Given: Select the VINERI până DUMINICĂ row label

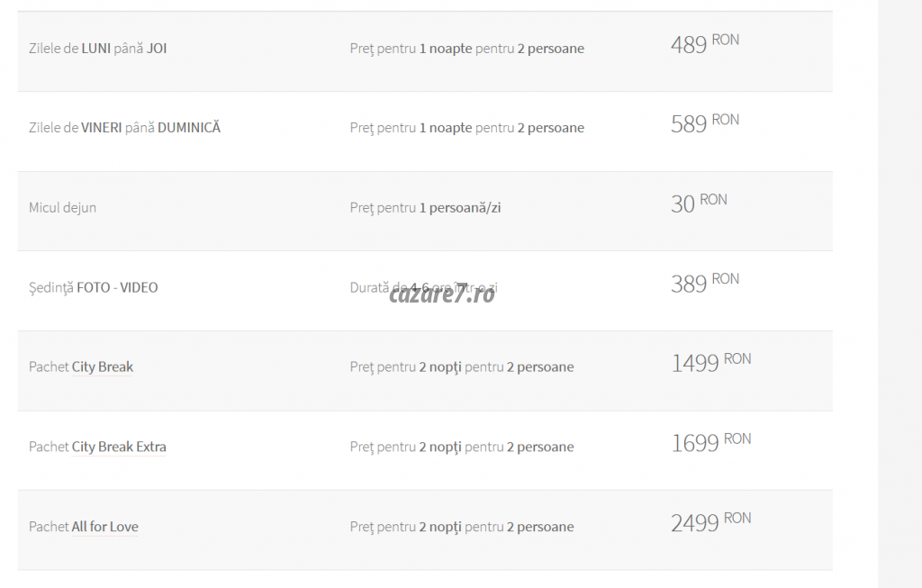Looking at the screenshot, I should pyautogui.click(x=124, y=128).
